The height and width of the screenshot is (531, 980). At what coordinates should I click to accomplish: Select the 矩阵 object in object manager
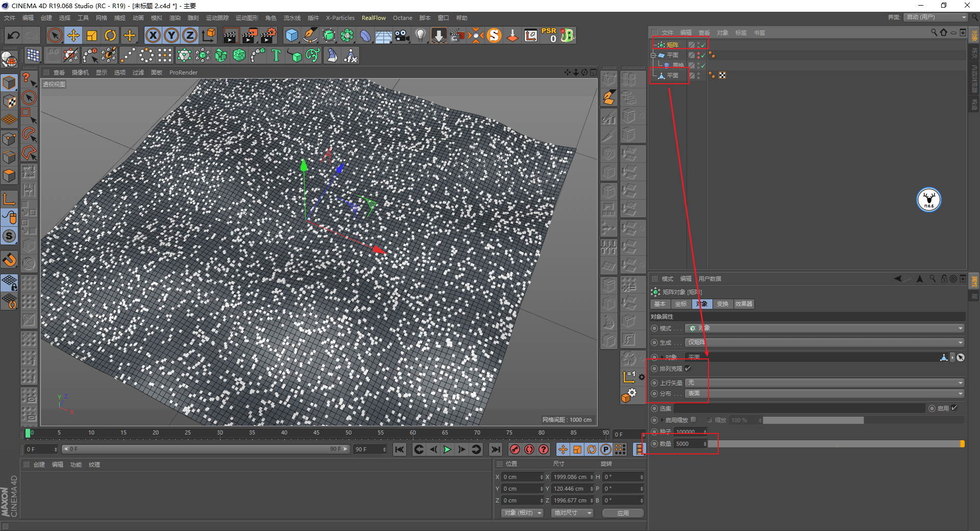coord(673,45)
